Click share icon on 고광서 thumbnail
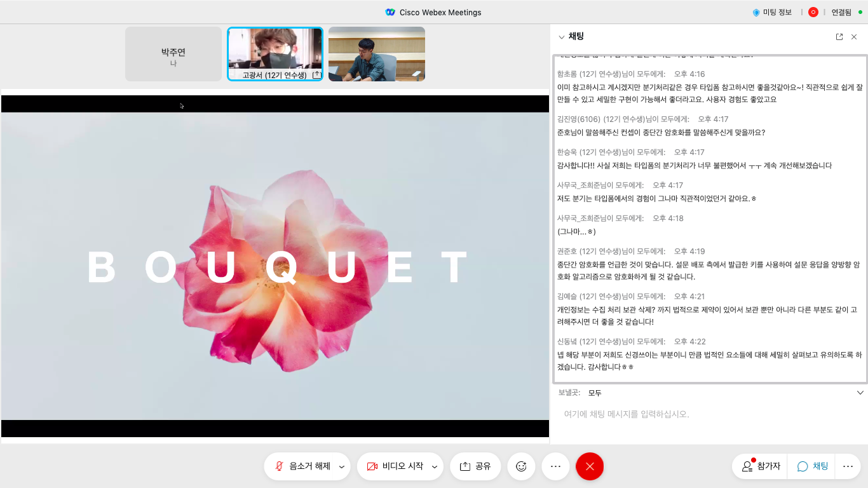This screenshot has height=488, width=868. [316, 75]
